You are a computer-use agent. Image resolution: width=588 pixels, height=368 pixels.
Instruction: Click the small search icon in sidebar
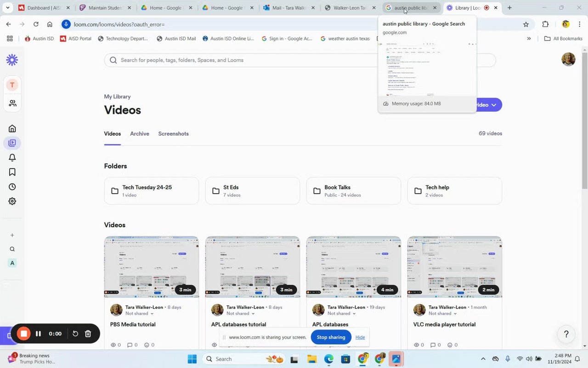12,249
